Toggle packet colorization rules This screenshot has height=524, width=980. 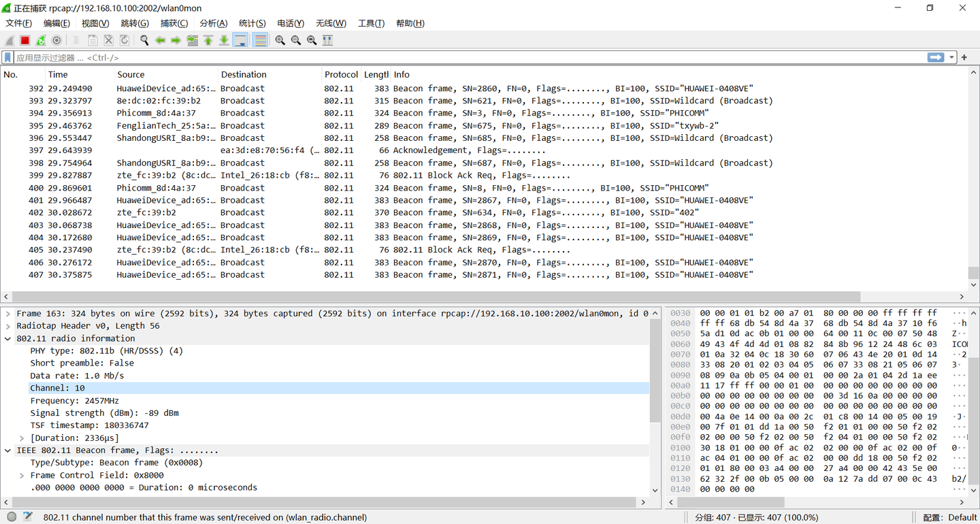(260, 40)
